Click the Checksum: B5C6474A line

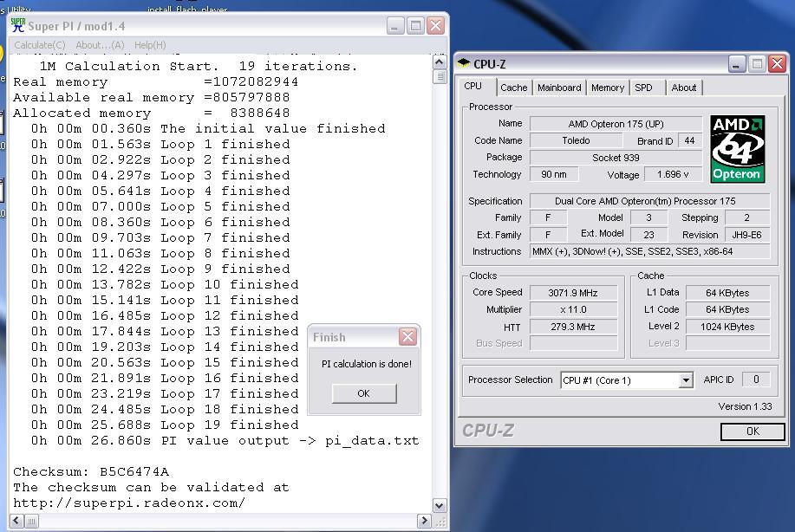pyautogui.click(x=91, y=471)
